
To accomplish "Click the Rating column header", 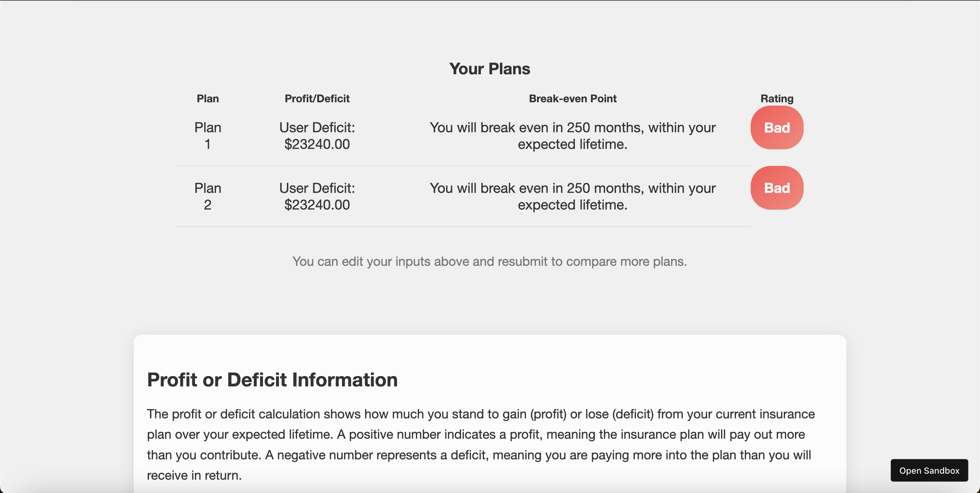I will coord(776,99).
